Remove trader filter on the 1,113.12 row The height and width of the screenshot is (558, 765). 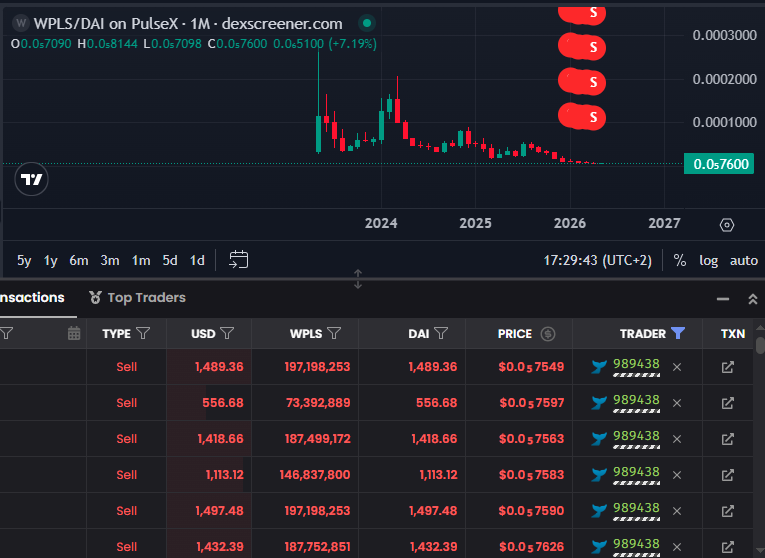pyautogui.click(x=677, y=475)
